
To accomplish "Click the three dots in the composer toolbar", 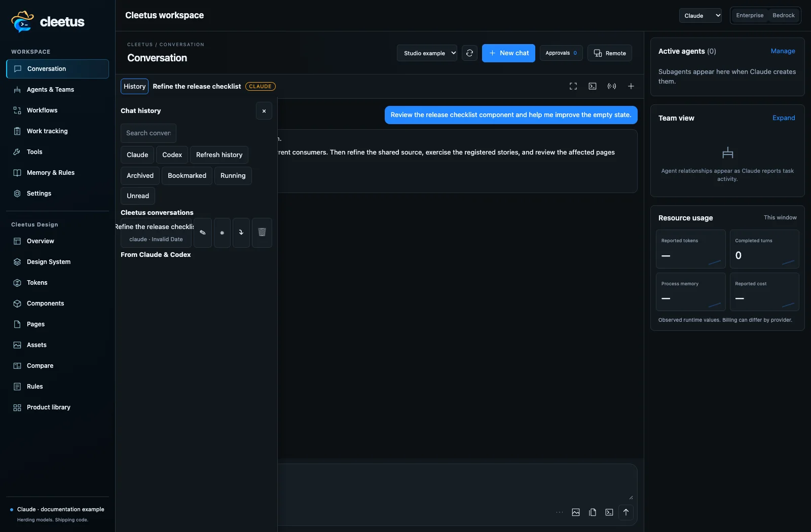I will click(560, 512).
